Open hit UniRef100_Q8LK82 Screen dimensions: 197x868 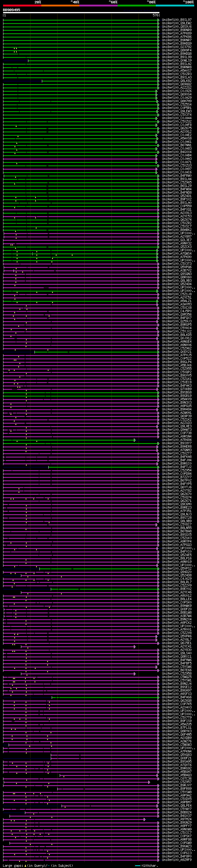pyautogui.click(x=177, y=81)
